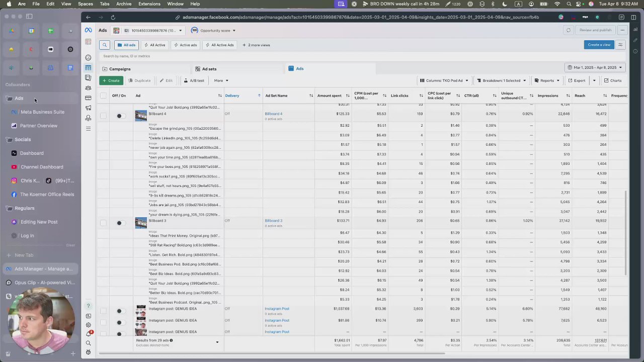Open the Export options arrow
Viewport: 644px width, 362px height.
click(594, 80)
